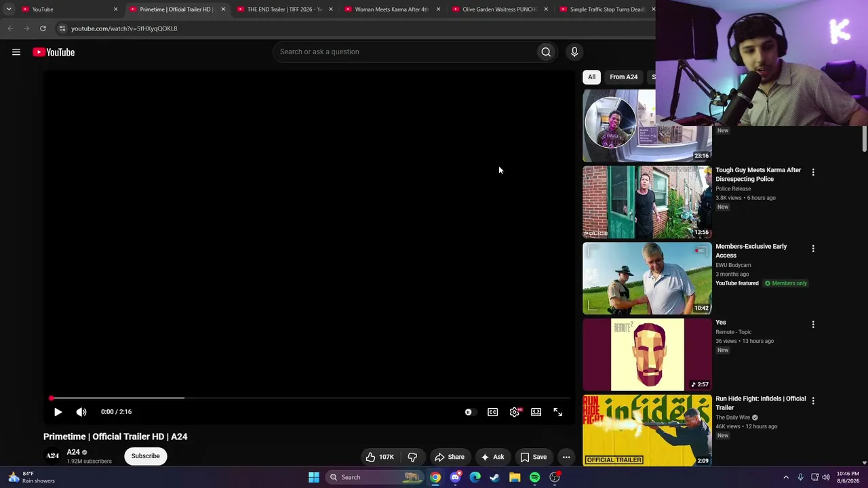
Task: Open options for Run Hide Fight video
Action: coord(813,401)
